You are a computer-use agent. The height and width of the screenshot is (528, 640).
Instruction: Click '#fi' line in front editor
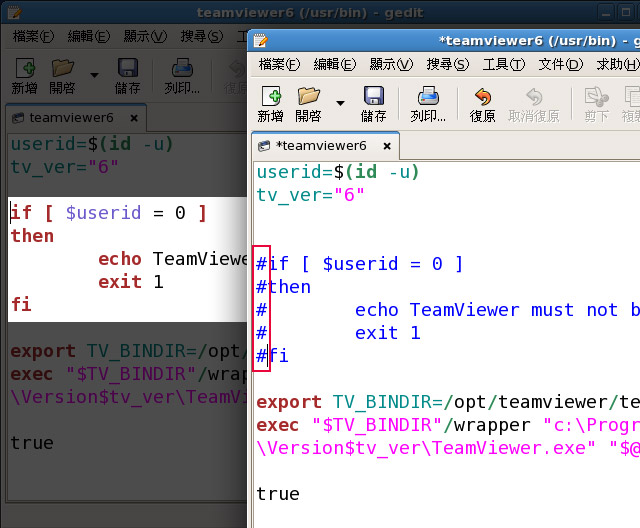click(x=272, y=355)
